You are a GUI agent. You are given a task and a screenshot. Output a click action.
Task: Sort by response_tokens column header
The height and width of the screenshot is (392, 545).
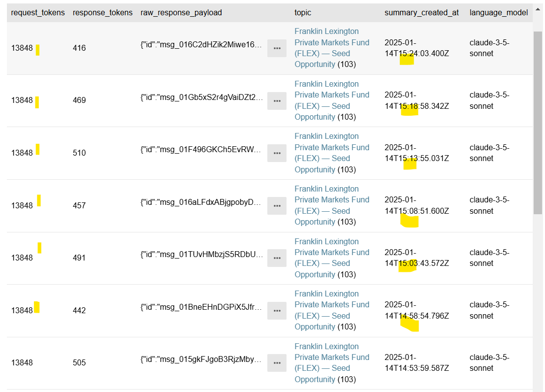tap(102, 12)
